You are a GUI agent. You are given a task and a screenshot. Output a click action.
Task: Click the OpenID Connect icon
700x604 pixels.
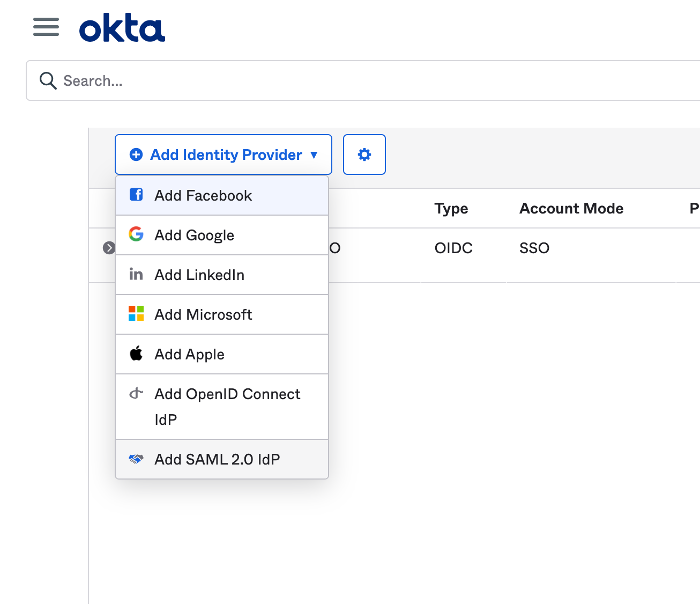click(136, 393)
